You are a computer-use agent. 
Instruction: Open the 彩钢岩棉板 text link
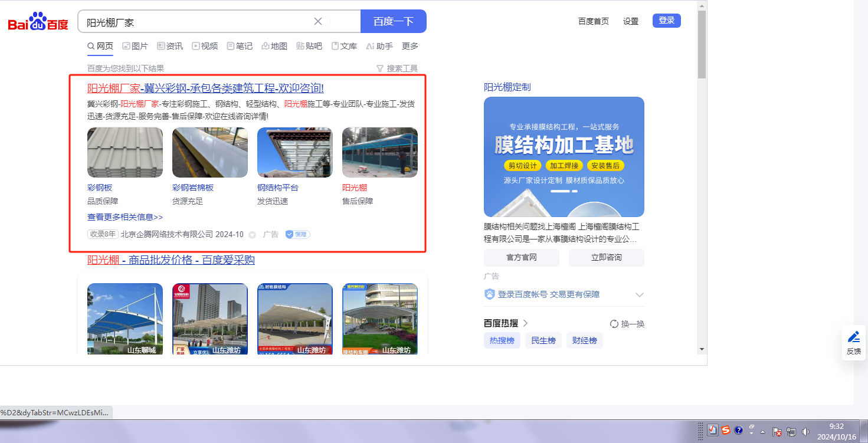(x=193, y=188)
